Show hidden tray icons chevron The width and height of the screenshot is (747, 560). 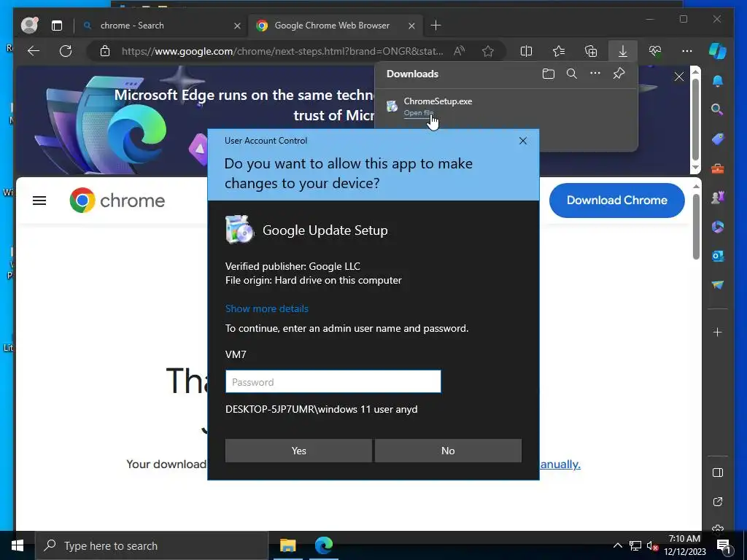[617, 545]
